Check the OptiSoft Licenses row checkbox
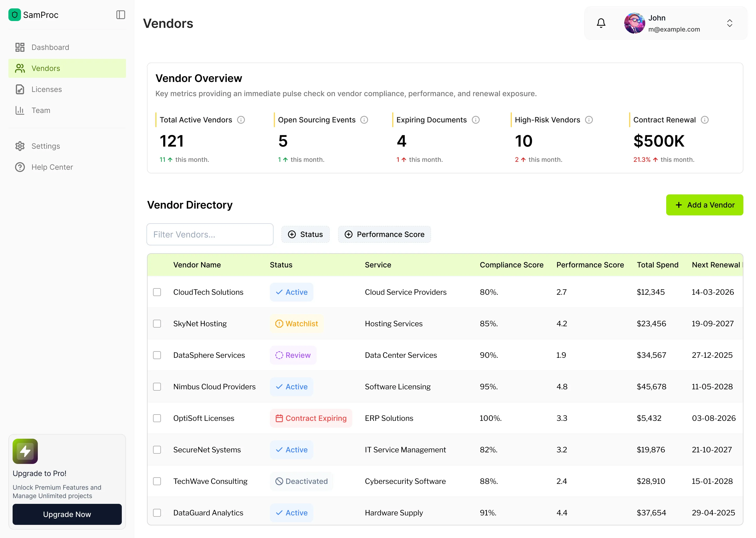Viewport: 756px width, 538px height. pyautogui.click(x=157, y=418)
